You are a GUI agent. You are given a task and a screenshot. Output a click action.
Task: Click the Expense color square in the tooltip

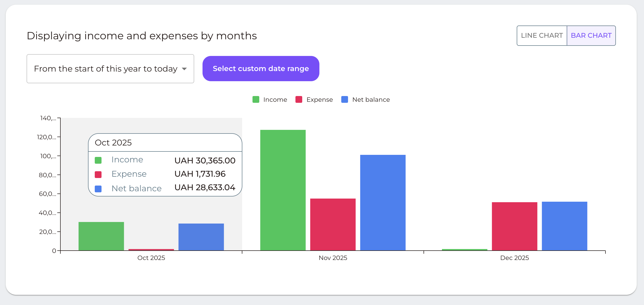pos(98,174)
